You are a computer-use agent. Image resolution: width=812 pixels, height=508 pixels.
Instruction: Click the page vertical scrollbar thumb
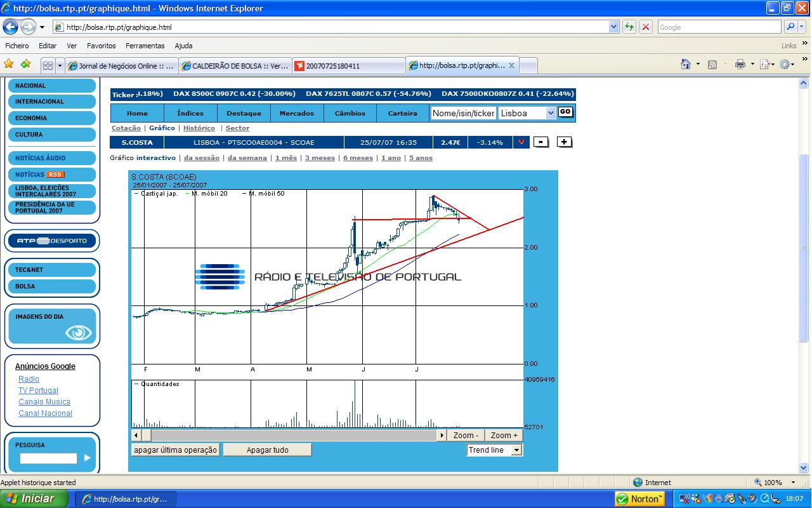tap(803, 247)
